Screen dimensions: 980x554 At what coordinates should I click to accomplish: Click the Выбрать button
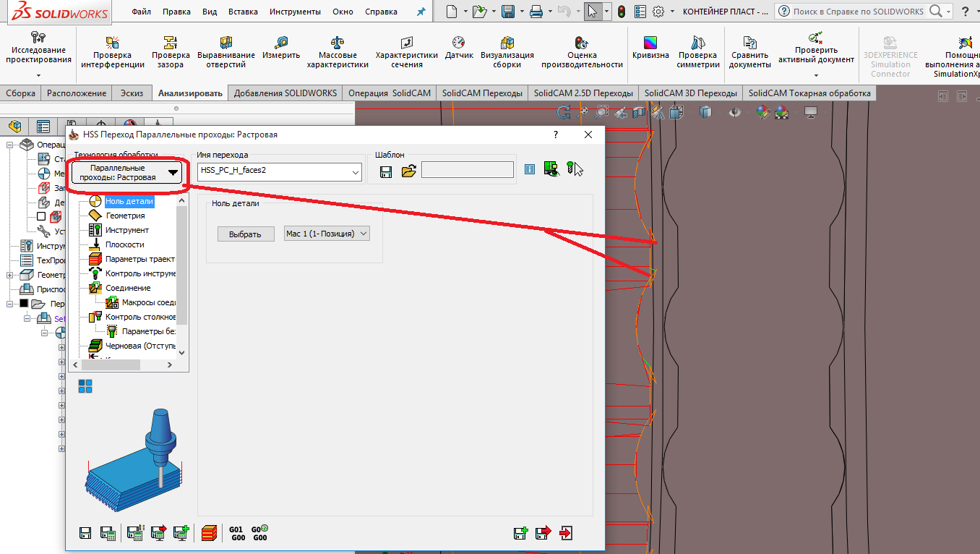click(x=245, y=234)
